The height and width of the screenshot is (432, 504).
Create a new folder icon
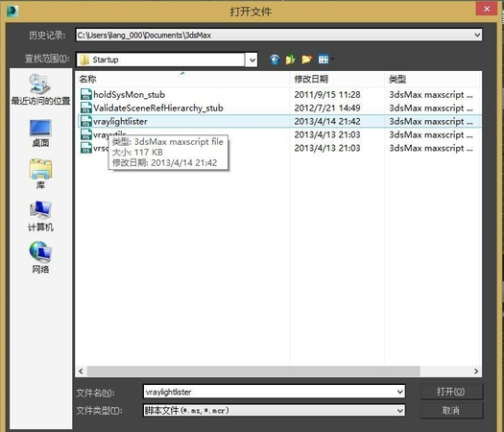point(306,60)
